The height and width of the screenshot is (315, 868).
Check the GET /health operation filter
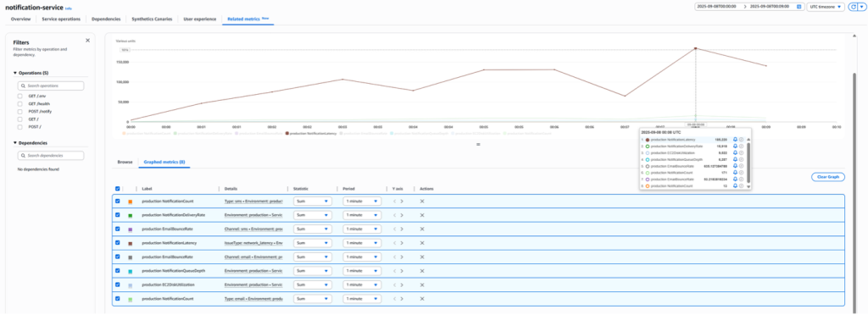[x=20, y=104]
